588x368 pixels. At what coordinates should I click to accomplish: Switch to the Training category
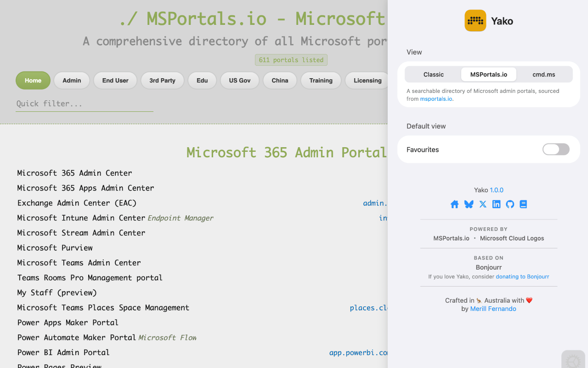click(321, 80)
